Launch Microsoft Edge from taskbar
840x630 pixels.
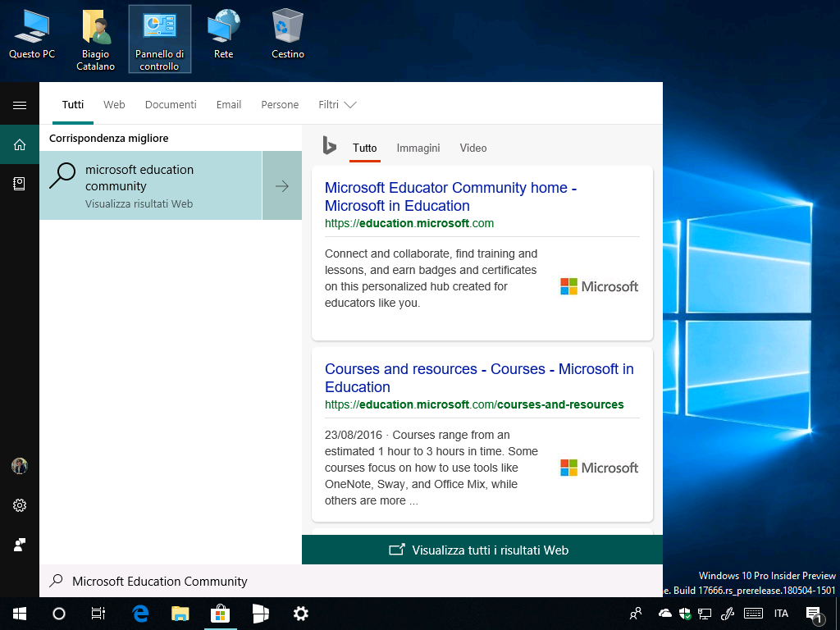click(140, 614)
